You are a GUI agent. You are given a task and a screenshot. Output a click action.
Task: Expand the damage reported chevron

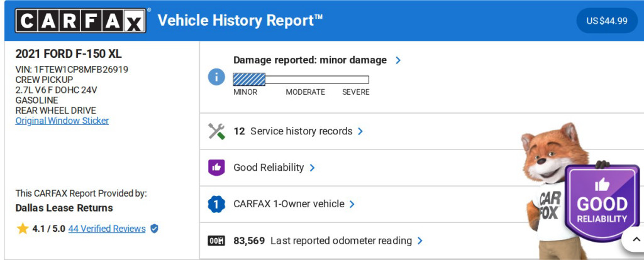pos(397,60)
